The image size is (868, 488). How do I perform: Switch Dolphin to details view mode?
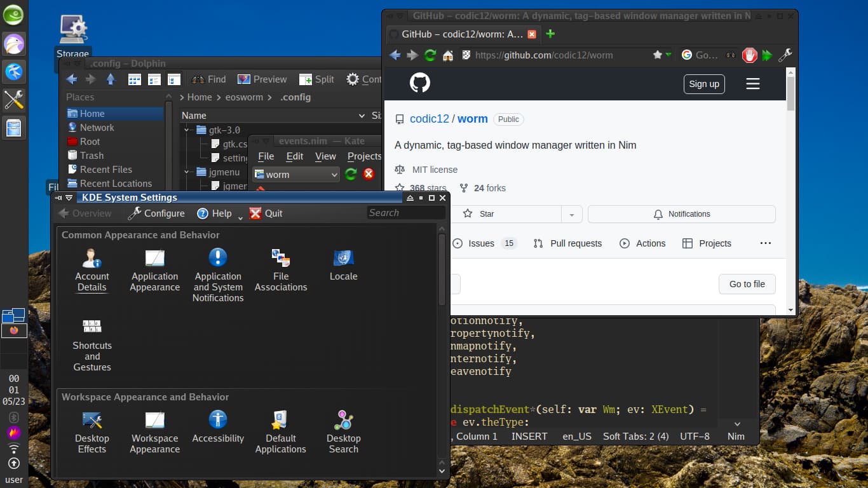(174, 79)
